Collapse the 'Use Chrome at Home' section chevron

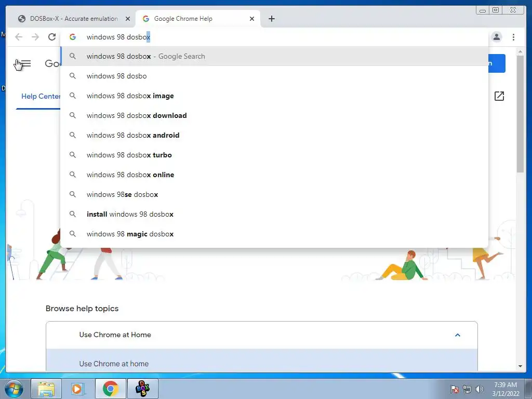(x=457, y=335)
